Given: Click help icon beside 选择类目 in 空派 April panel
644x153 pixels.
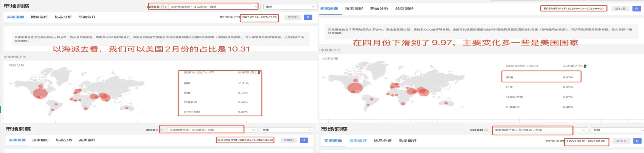Looking at the screenshot, I should [x=162, y=130].
